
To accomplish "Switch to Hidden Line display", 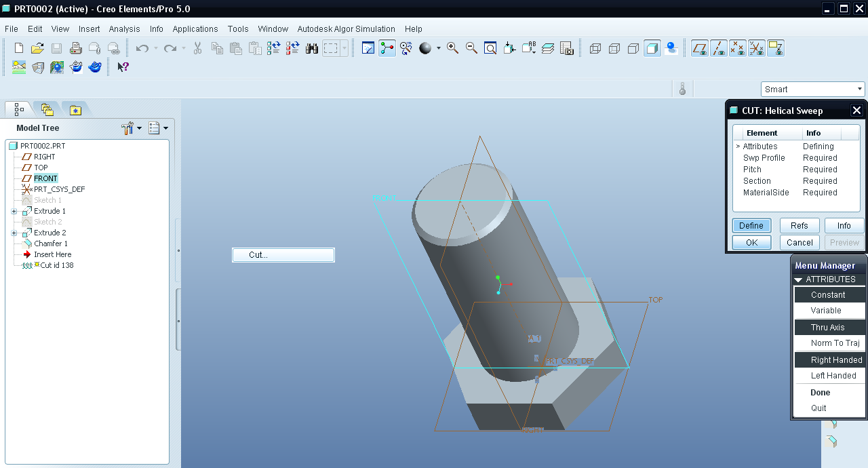I will pos(614,48).
